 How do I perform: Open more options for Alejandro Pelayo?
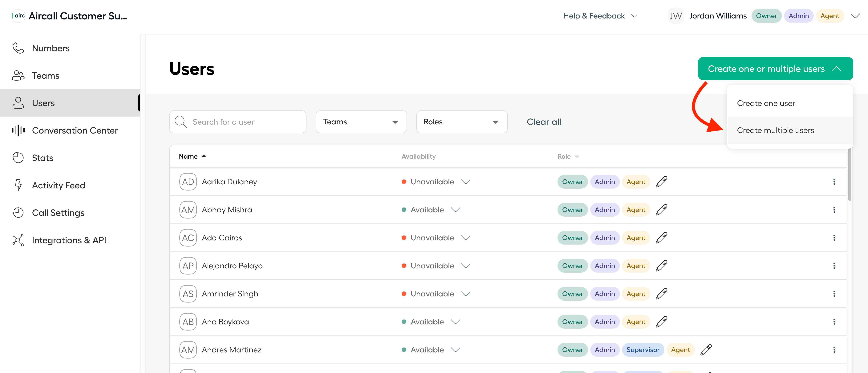pyautogui.click(x=834, y=266)
